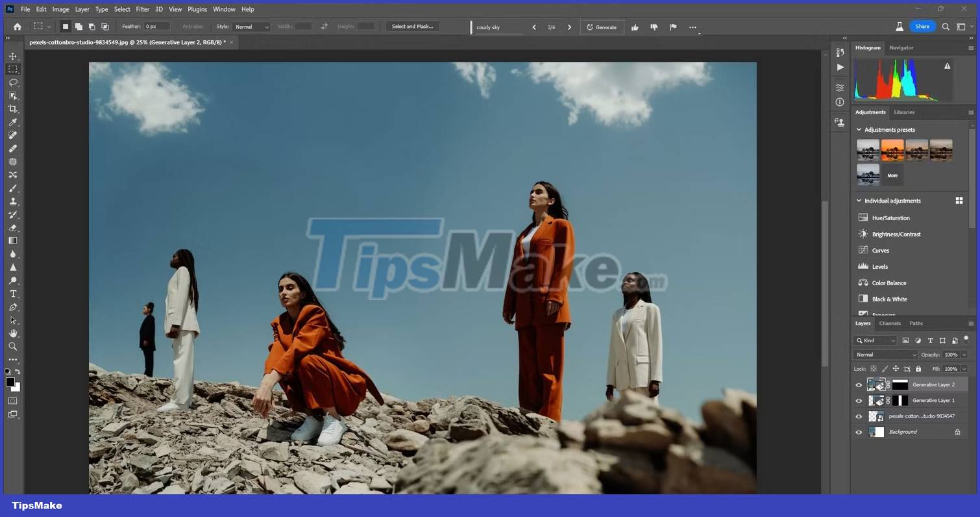Give thumbs up to the generated variation

[635, 27]
